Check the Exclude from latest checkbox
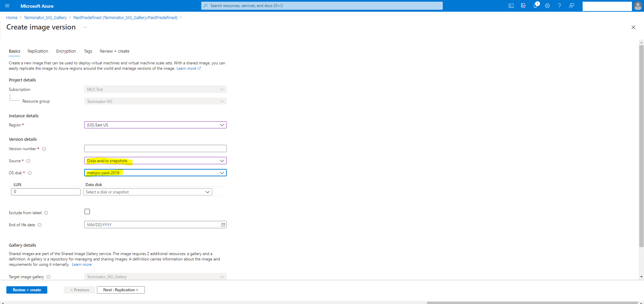Viewport: 644px width, 304px height. point(87,211)
